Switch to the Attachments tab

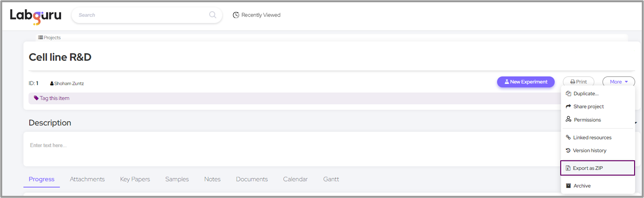(x=87, y=179)
